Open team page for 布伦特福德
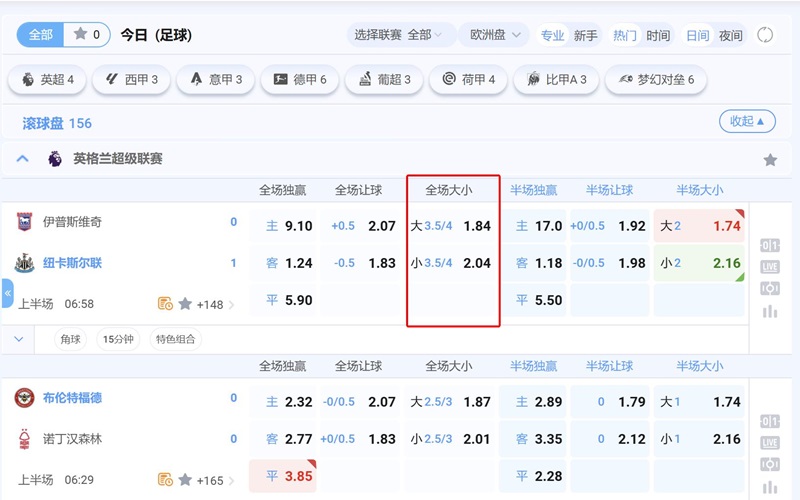 72,397
